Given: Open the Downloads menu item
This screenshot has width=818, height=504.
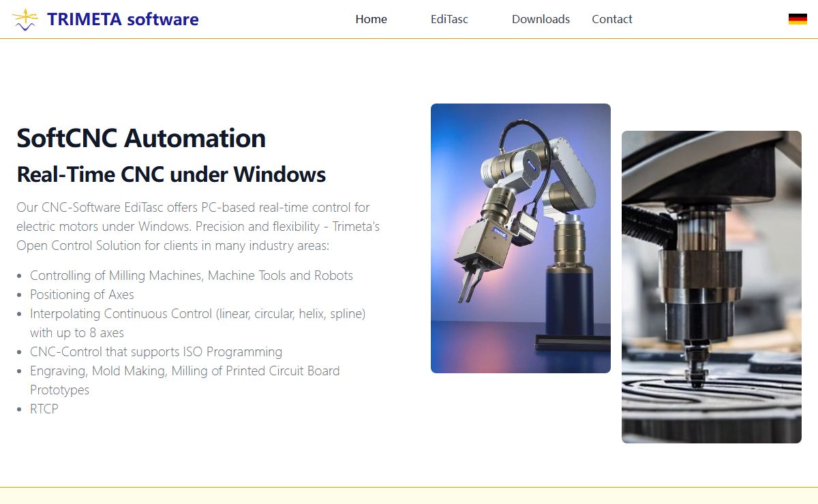Looking at the screenshot, I should click(x=541, y=19).
